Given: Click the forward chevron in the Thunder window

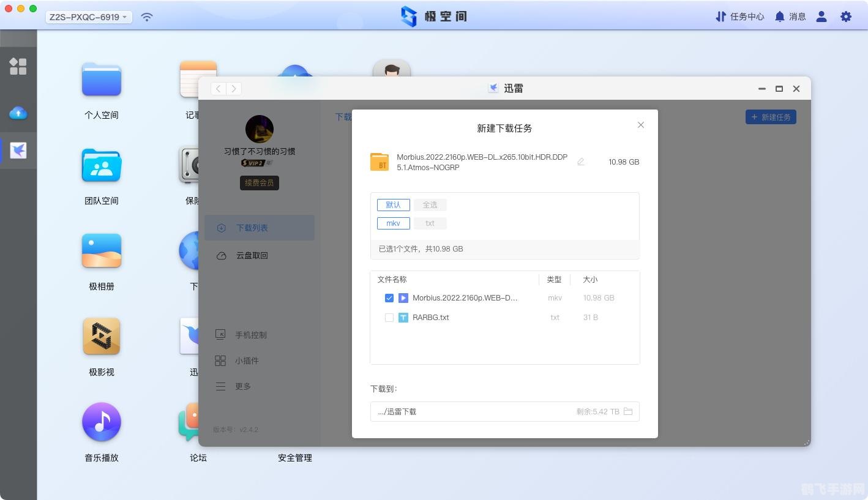Looking at the screenshot, I should click(234, 88).
